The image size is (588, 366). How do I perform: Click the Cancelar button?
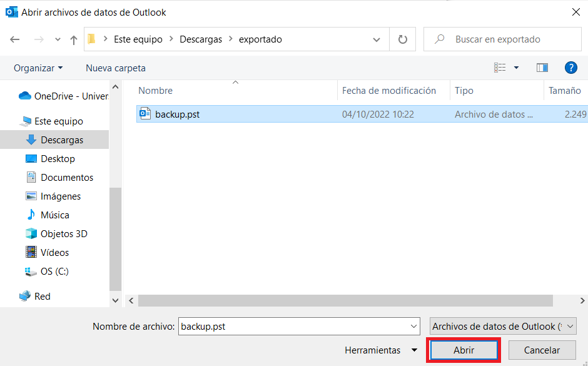pyautogui.click(x=542, y=350)
